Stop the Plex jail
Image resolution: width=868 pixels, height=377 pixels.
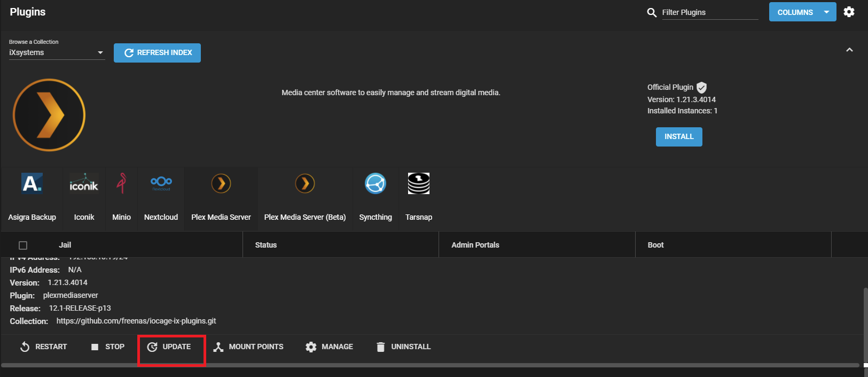(108, 347)
